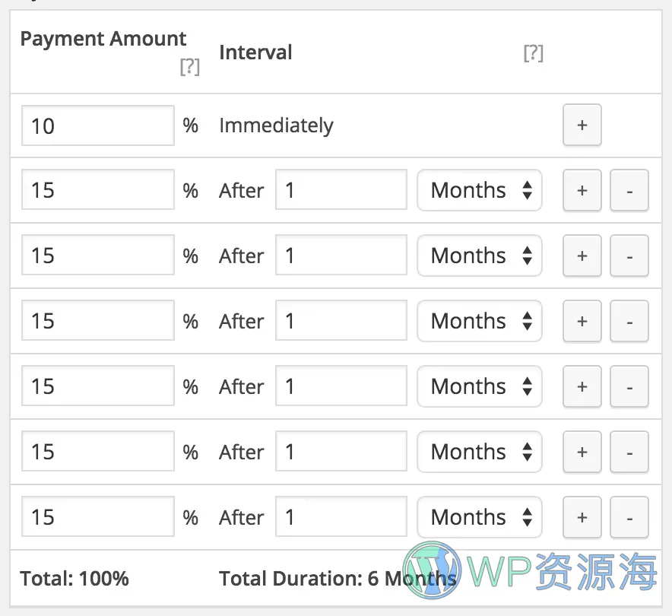Remove the sixth payment row with minus
This screenshot has height=616, width=672.
pyautogui.click(x=629, y=452)
